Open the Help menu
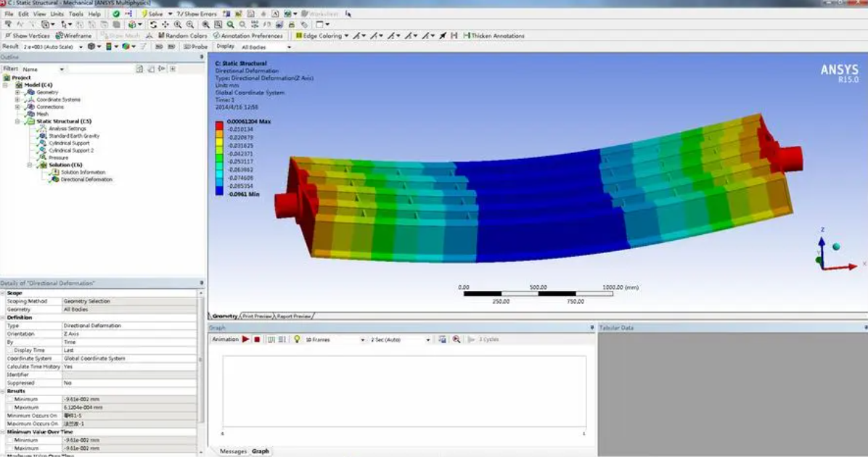The width and height of the screenshot is (868, 457). coord(94,14)
